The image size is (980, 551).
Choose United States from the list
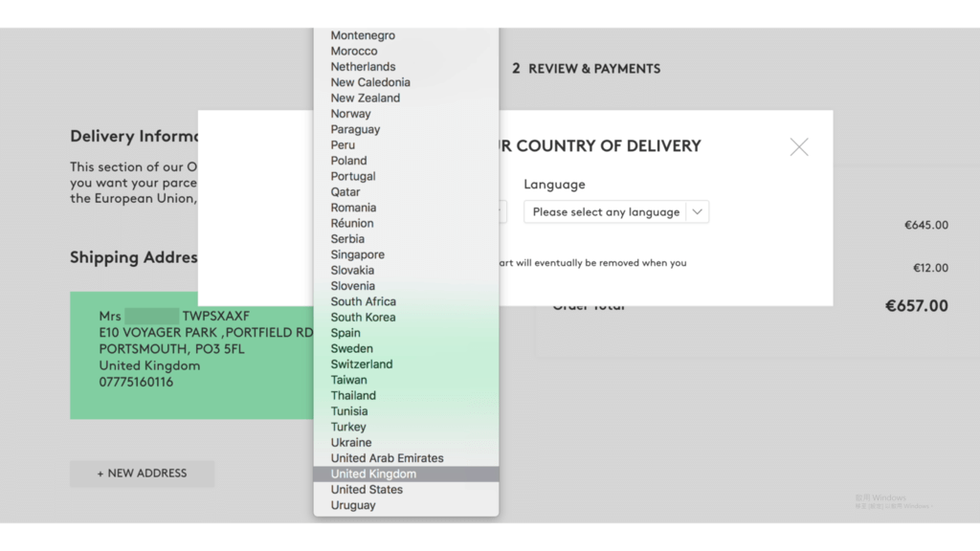click(406, 489)
